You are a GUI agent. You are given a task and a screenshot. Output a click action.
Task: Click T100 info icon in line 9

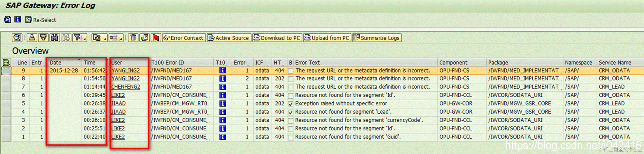tap(223, 71)
